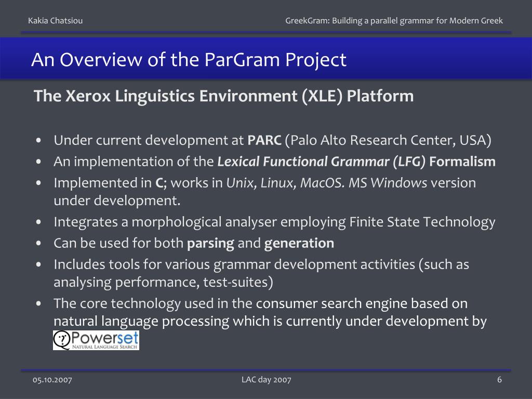Click the line "analysing performance, test-suites)"
The height and width of the screenshot is (399, 532).
tap(163, 283)
